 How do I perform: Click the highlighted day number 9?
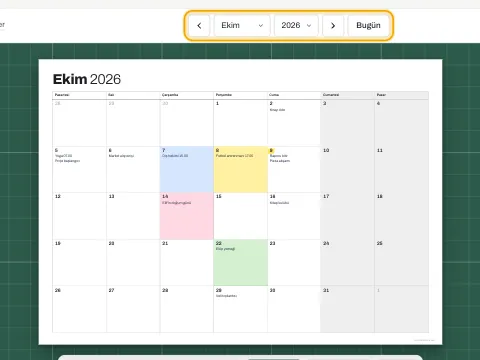pyautogui.click(x=271, y=150)
